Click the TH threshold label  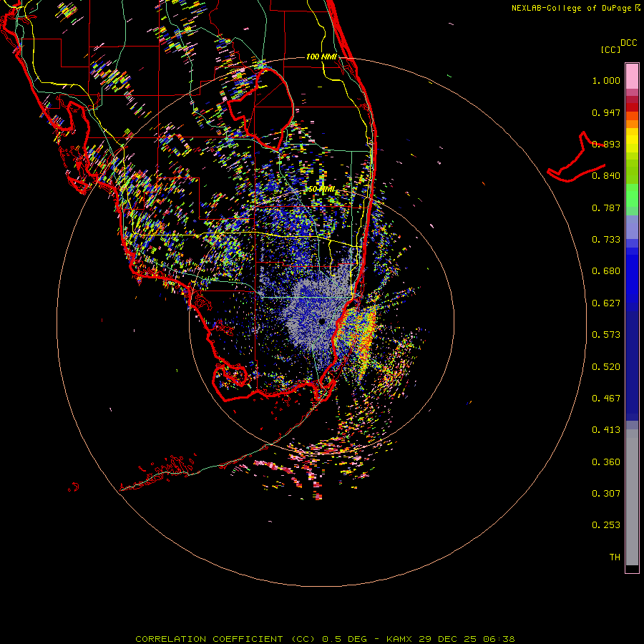coord(615,557)
